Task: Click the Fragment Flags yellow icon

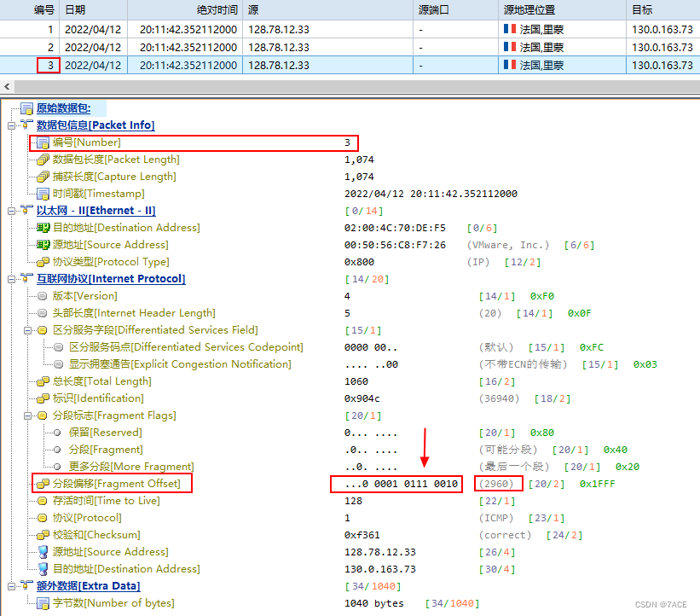Action: 43,416
